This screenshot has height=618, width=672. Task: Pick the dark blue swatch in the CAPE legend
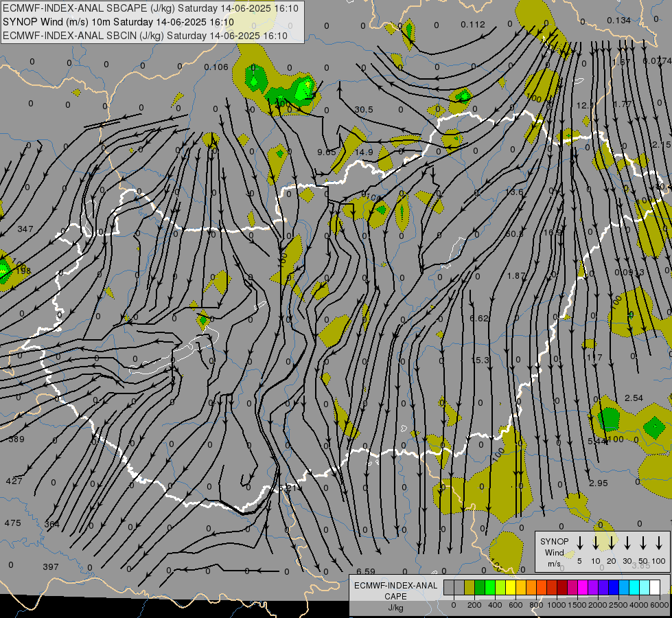pyautogui.click(x=614, y=587)
